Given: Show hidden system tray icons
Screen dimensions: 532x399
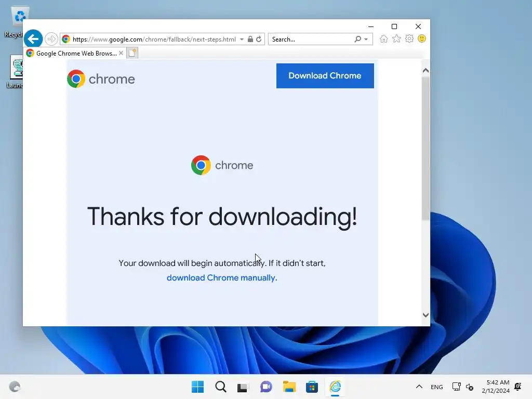Looking at the screenshot, I should tap(419, 387).
